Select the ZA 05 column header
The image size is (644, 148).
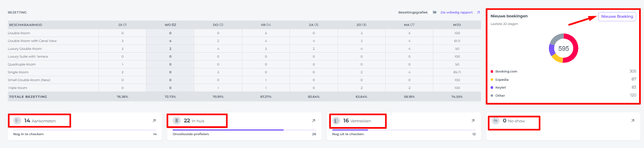pos(314,25)
